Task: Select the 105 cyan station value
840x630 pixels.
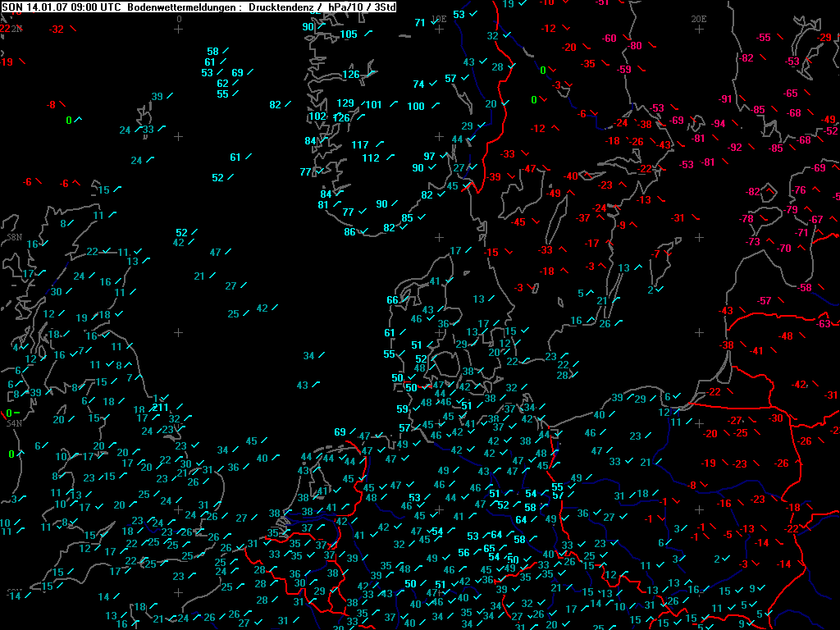Action: [349, 34]
